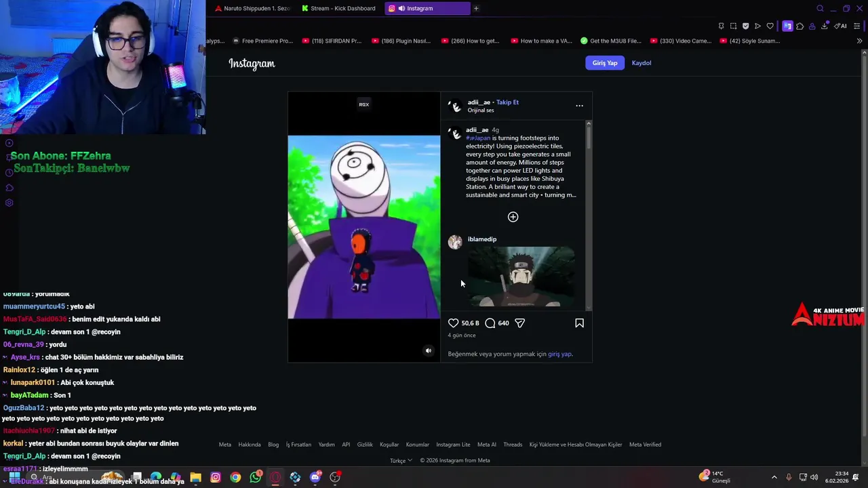Follow adii__ae via Takip Et
The width and height of the screenshot is (868, 488).
pos(507,102)
